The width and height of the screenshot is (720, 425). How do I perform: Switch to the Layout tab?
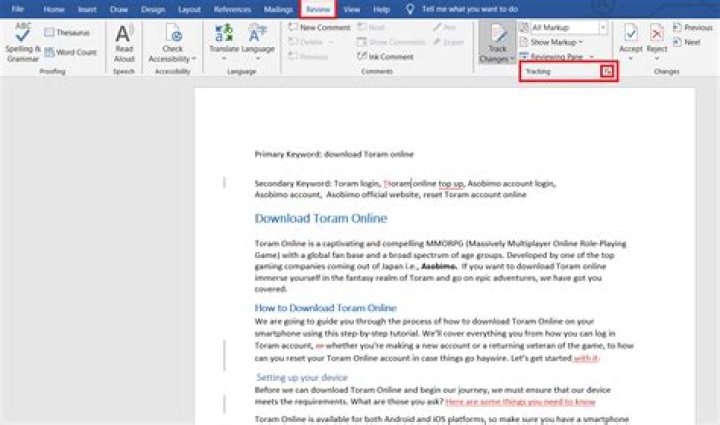pos(189,9)
